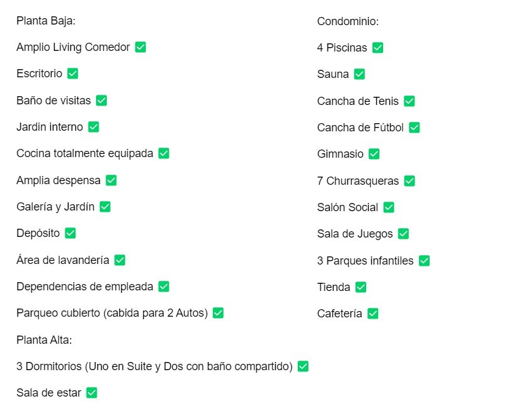Viewport: 532px width, 411px height.
Task: Click the checkmark icon next to Escritorio
Action: [x=73, y=74]
